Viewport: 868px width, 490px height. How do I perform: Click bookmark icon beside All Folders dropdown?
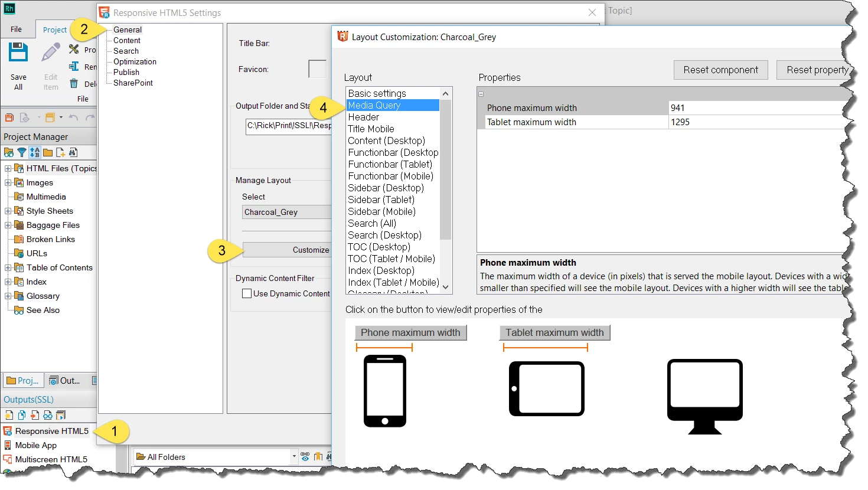click(x=318, y=457)
